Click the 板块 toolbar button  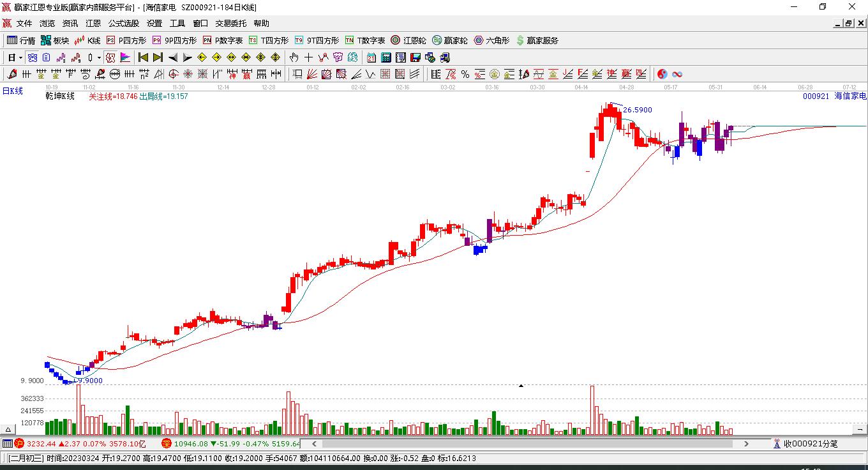[55, 40]
